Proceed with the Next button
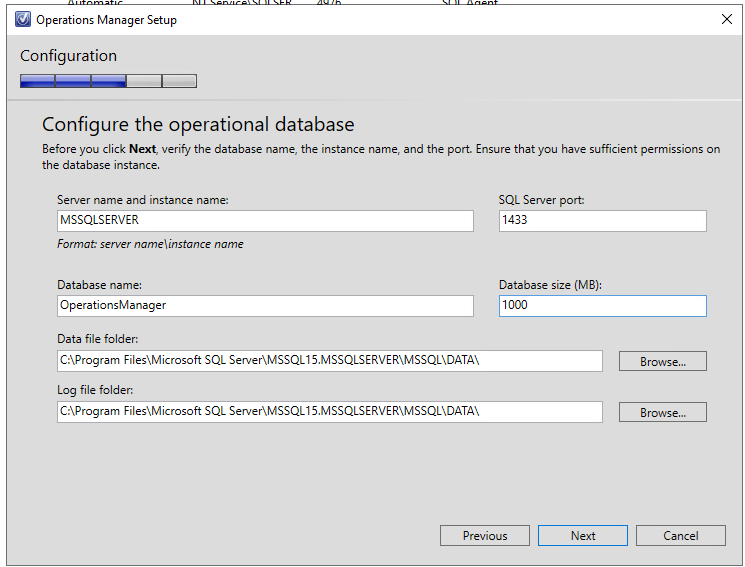The width and height of the screenshot is (745, 567). (x=583, y=536)
